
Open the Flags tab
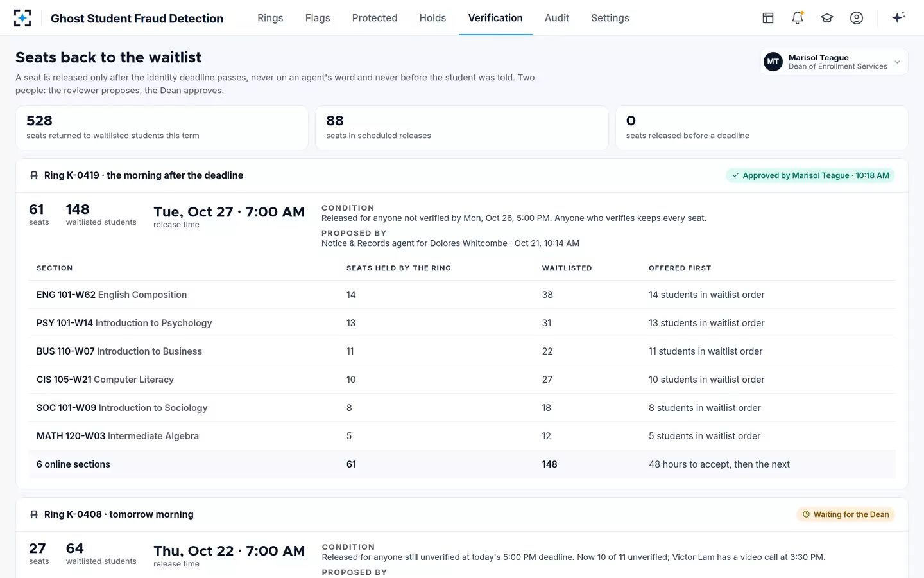point(318,18)
